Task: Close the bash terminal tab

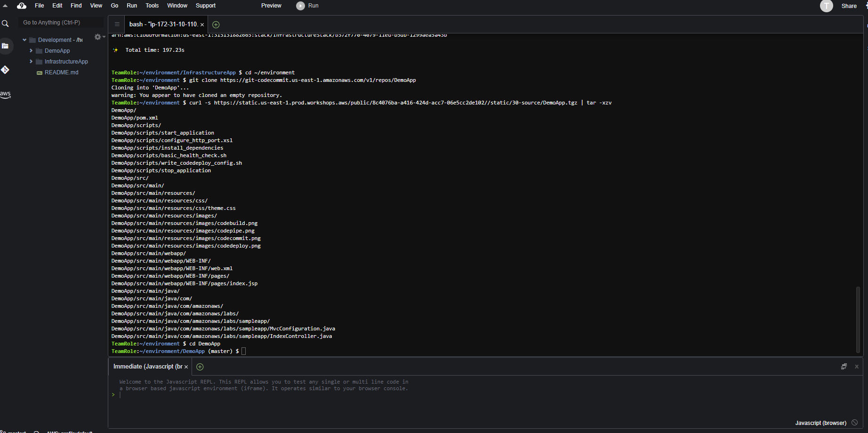Action: [x=202, y=24]
